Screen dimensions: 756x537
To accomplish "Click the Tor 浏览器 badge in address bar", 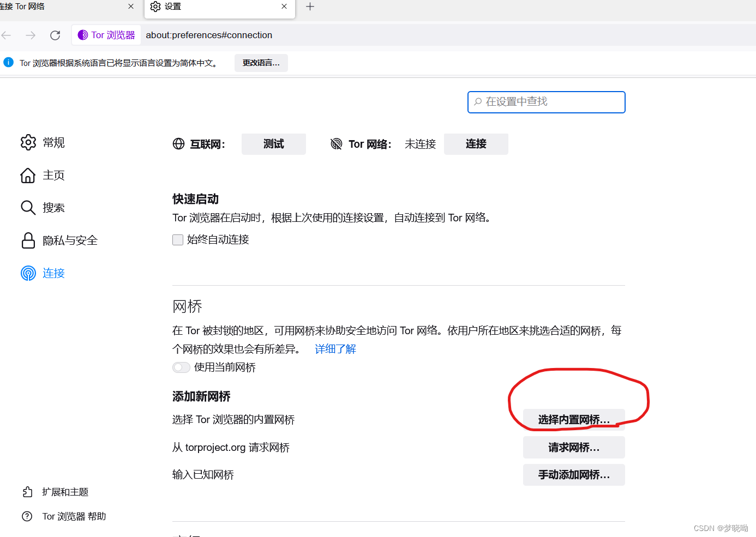I will [x=106, y=35].
